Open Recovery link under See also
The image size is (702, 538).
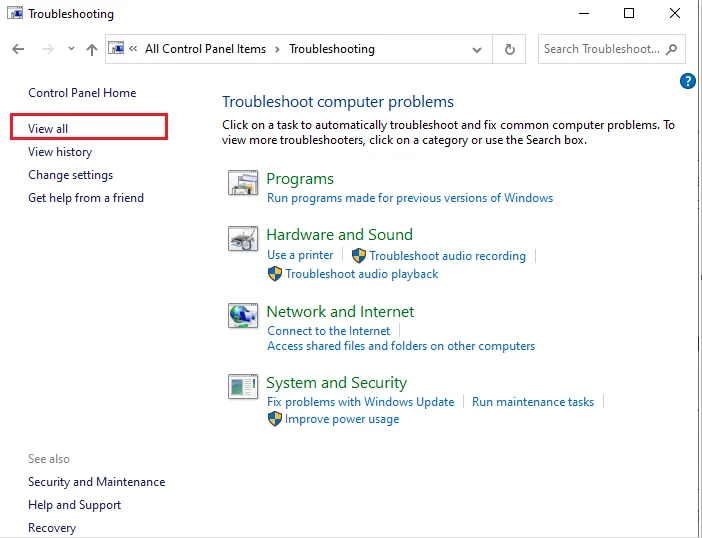tap(52, 528)
